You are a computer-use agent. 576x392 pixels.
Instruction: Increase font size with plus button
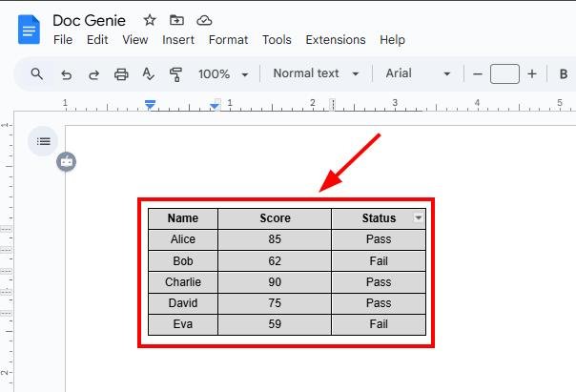click(532, 74)
